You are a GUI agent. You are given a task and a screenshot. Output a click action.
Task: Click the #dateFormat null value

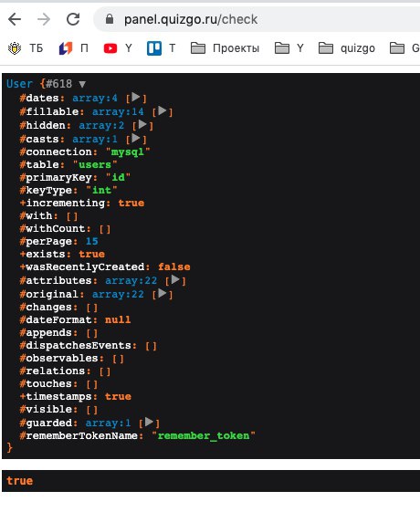[x=118, y=319]
